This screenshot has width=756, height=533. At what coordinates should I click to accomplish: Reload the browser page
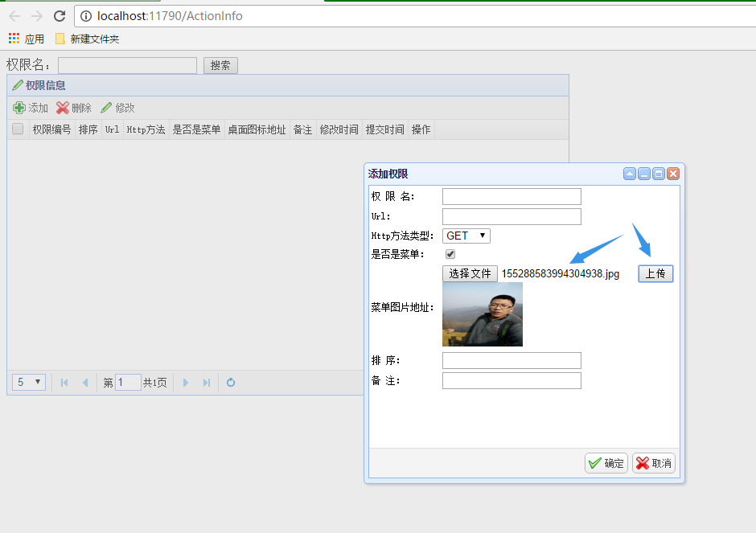pyautogui.click(x=60, y=16)
